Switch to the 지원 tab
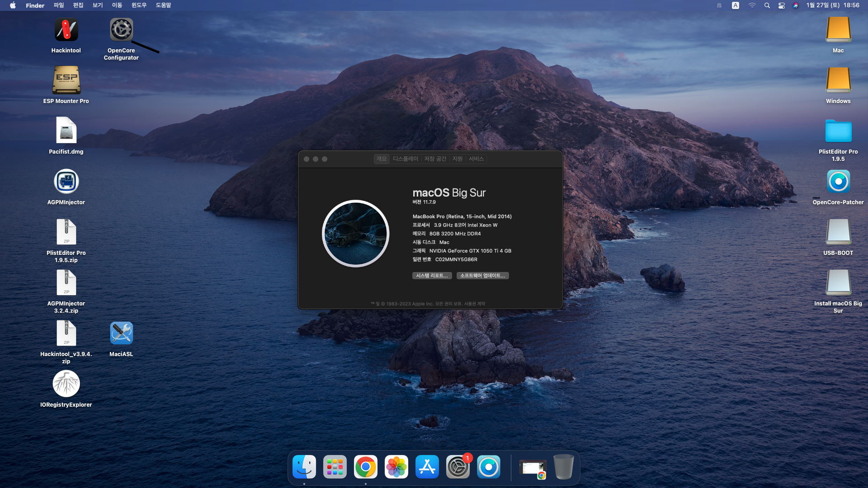 pyautogui.click(x=458, y=159)
